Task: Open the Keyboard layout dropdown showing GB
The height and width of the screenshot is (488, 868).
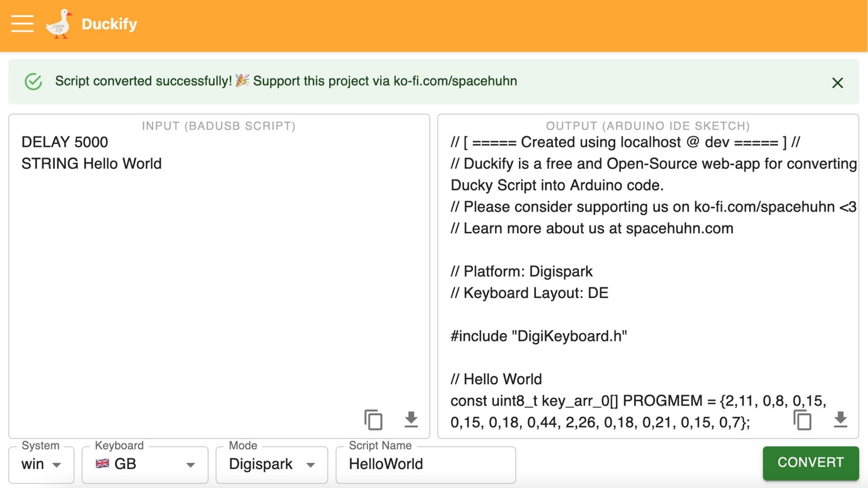Action: click(145, 465)
